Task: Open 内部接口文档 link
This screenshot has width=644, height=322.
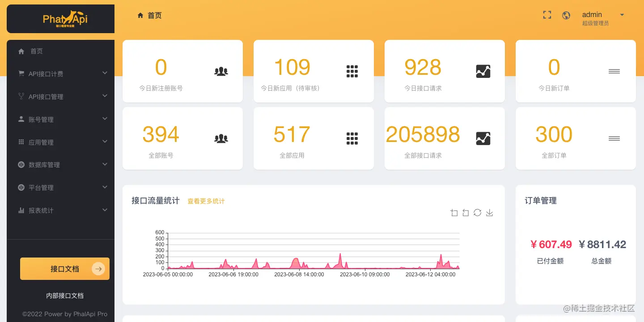Action: point(65,296)
